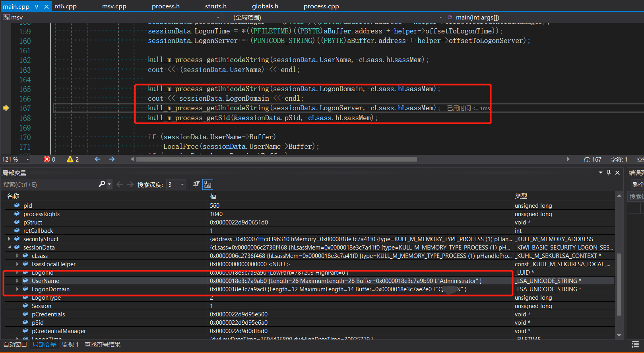Navigate backward with the left arrow

97,159
